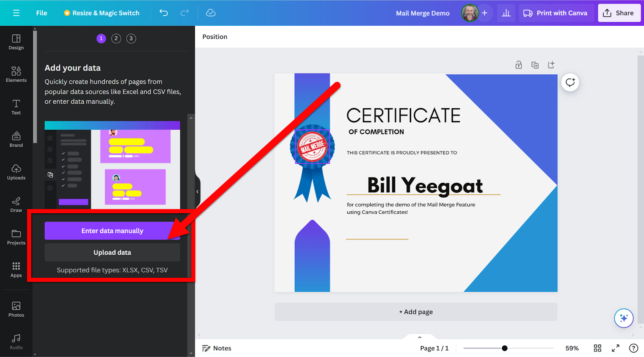Image resolution: width=644 pixels, height=357 pixels.
Task: Open the Photos panel tab
Action: pyautogui.click(x=16, y=310)
